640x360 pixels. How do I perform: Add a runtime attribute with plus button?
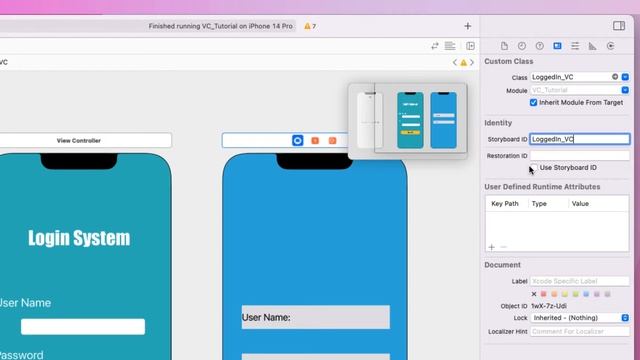[491, 247]
